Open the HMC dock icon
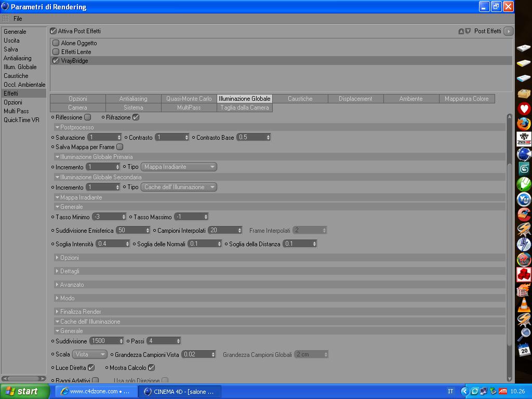 [524, 260]
